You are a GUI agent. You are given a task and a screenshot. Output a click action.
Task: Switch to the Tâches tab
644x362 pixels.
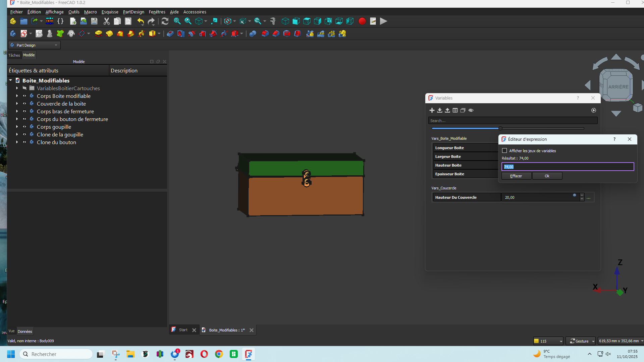pyautogui.click(x=14, y=55)
